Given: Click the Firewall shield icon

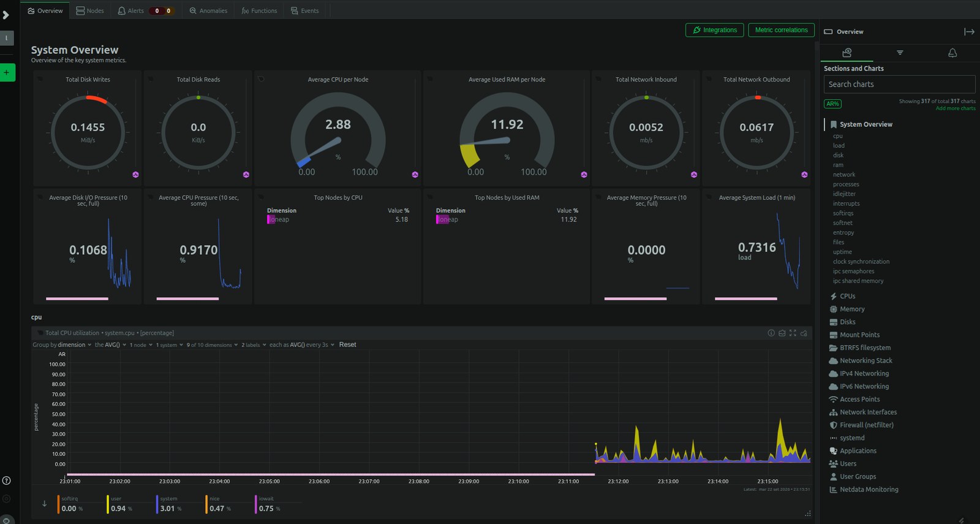Looking at the screenshot, I should click(x=833, y=425).
